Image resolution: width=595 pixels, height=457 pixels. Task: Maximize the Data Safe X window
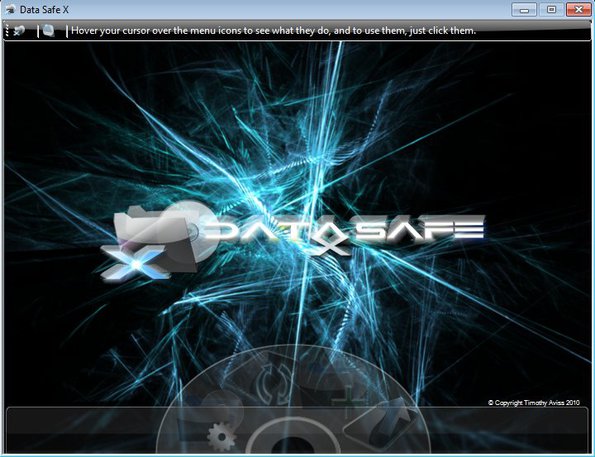[x=551, y=9]
